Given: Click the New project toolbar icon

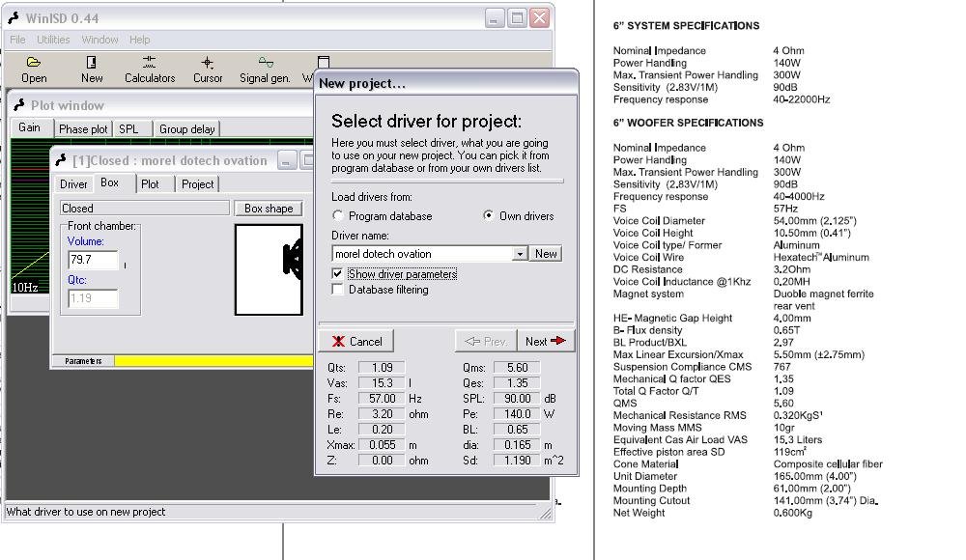Looking at the screenshot, I should [91, 62].
